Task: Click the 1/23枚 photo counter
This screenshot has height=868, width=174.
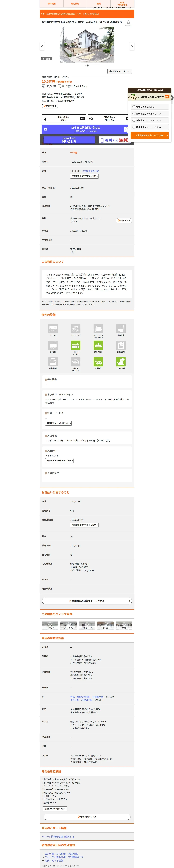Action: [47, 59]
